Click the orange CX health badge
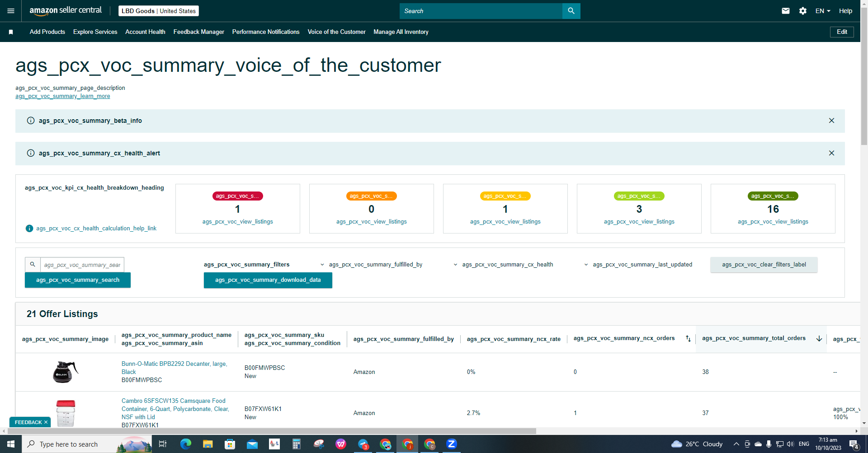 [x=372, y=196]
